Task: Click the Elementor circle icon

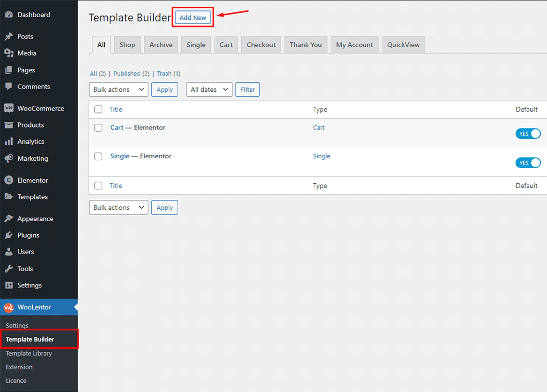Action: pyautogui.click(x=9, y=181)
